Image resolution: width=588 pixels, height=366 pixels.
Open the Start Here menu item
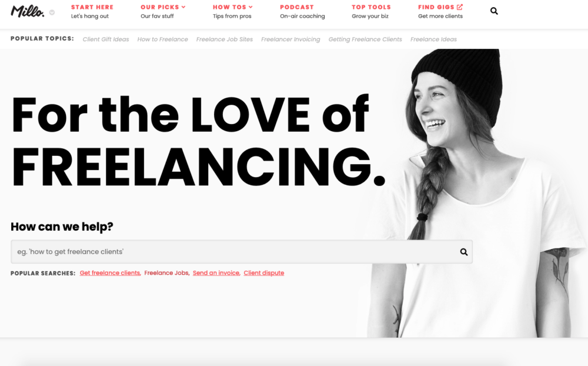92,11
